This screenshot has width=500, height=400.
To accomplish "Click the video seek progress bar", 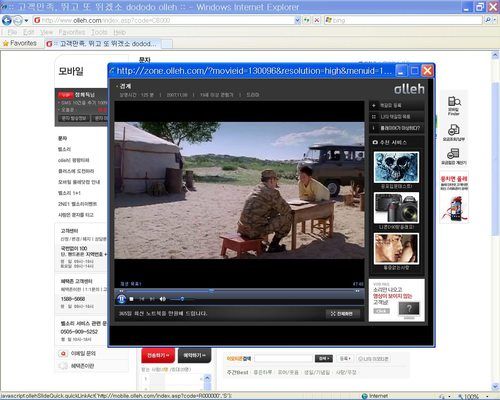I will 239,291.
